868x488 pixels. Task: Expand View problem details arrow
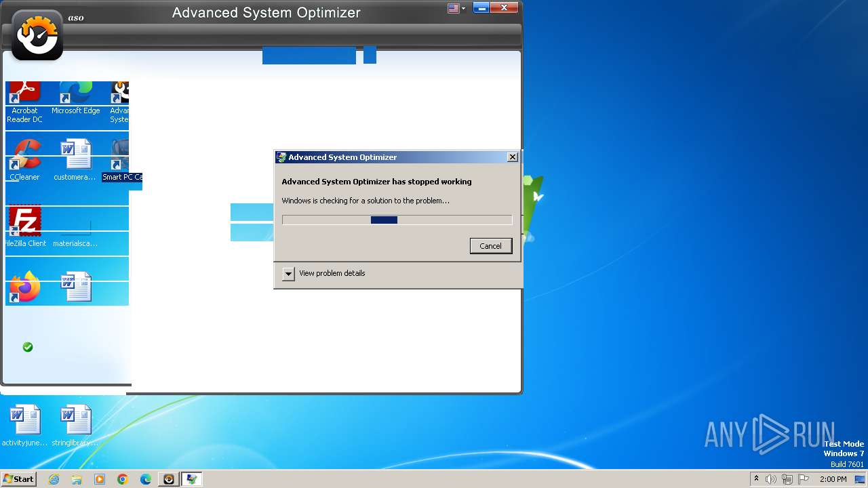point(288,273)
